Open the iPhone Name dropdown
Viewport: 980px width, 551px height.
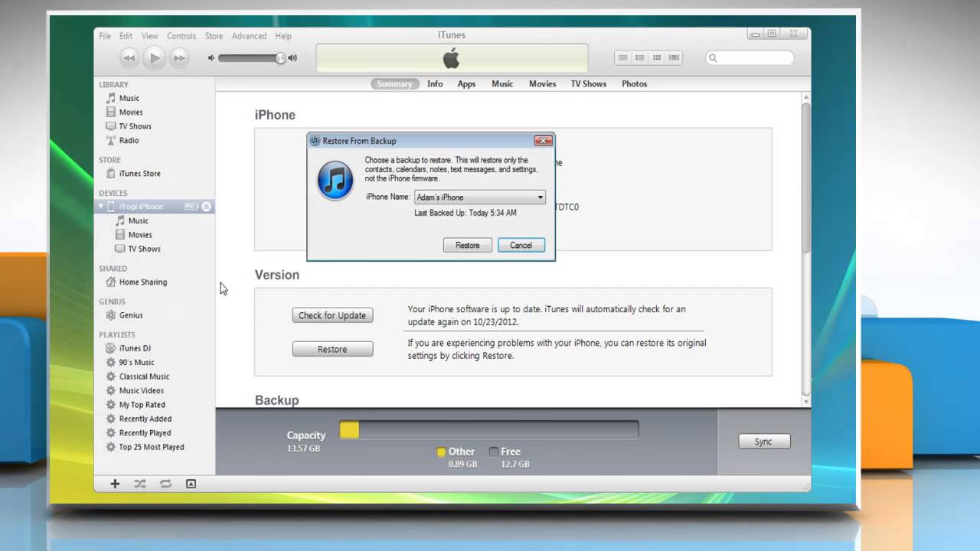479,197
